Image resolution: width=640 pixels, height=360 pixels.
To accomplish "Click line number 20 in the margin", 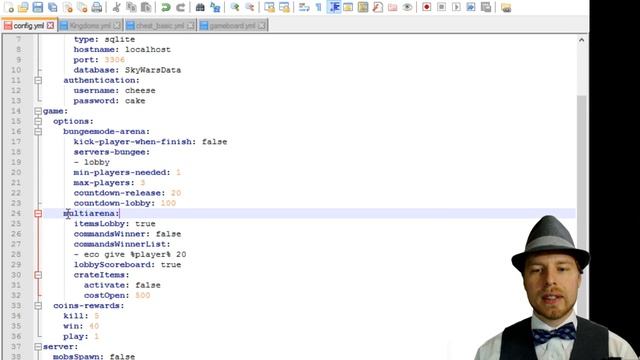I will point(16,172).
